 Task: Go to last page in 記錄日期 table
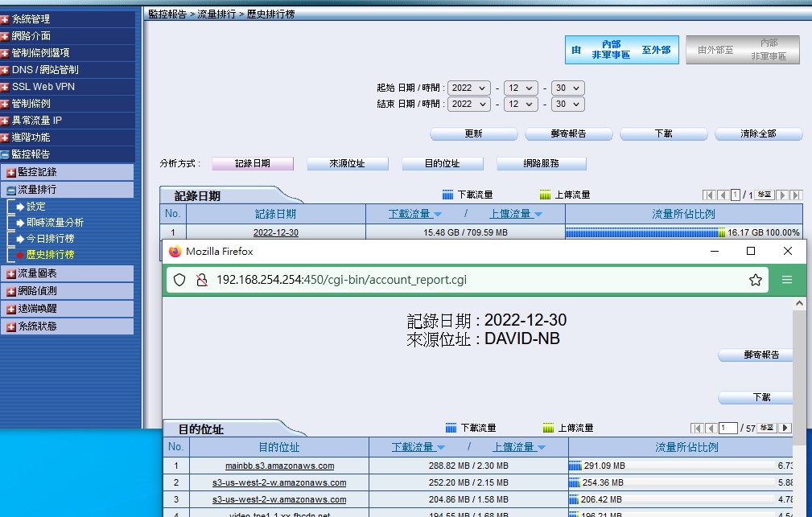tap(796, 195)
